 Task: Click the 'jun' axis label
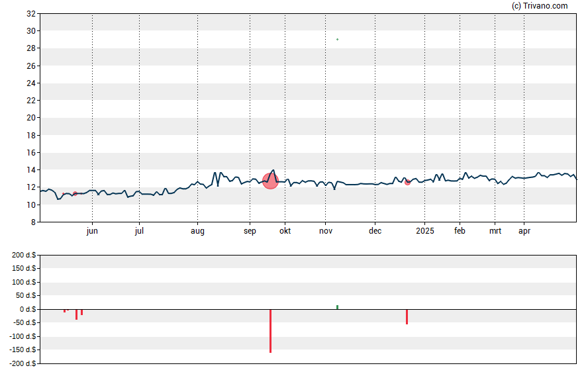point(92,231)
